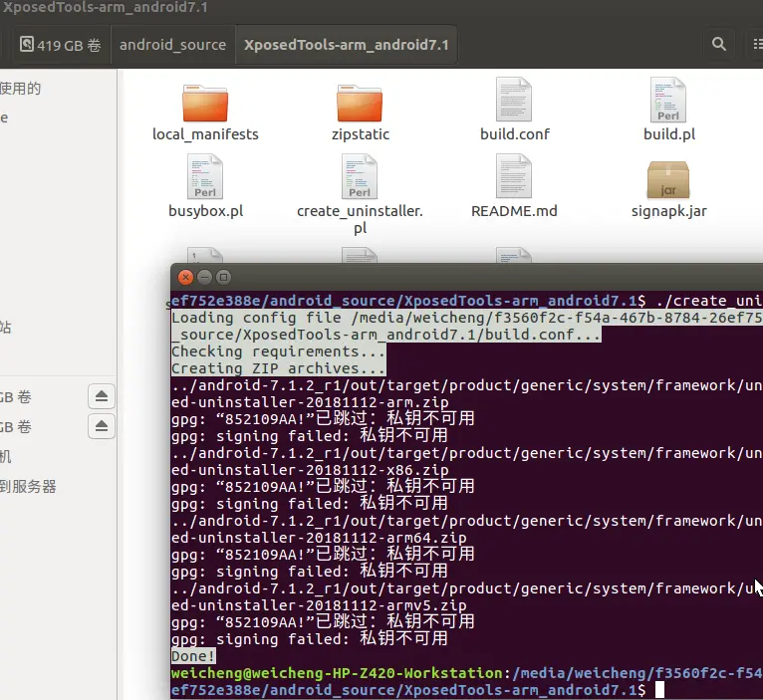Click 'Checking requirements...' terminal line

[278, 351]
